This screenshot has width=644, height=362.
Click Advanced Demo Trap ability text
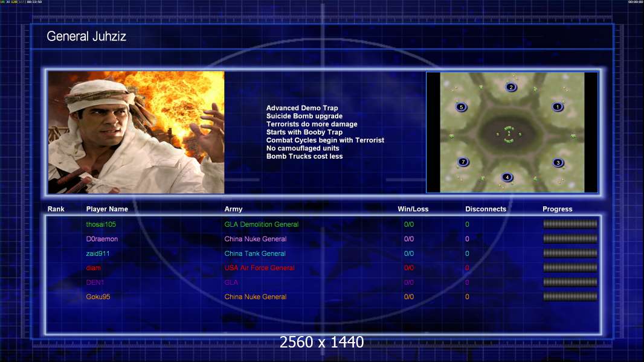tap(302, 108)
